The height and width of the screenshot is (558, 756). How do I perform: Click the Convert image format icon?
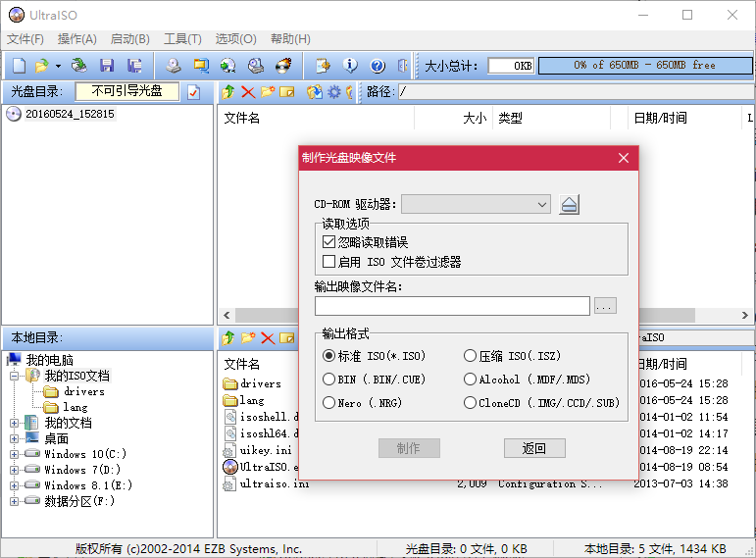pos(201,66)
